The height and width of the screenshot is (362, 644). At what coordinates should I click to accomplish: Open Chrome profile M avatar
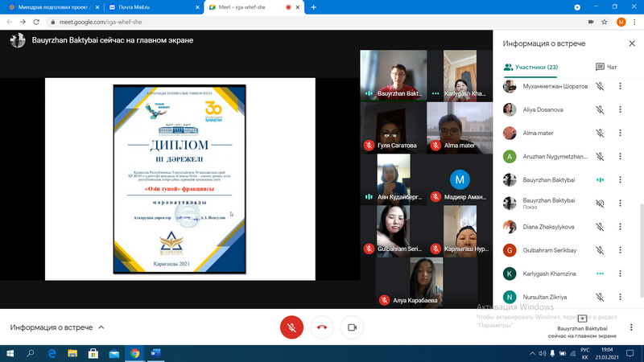pyautogui.click(x=621, y=22)
